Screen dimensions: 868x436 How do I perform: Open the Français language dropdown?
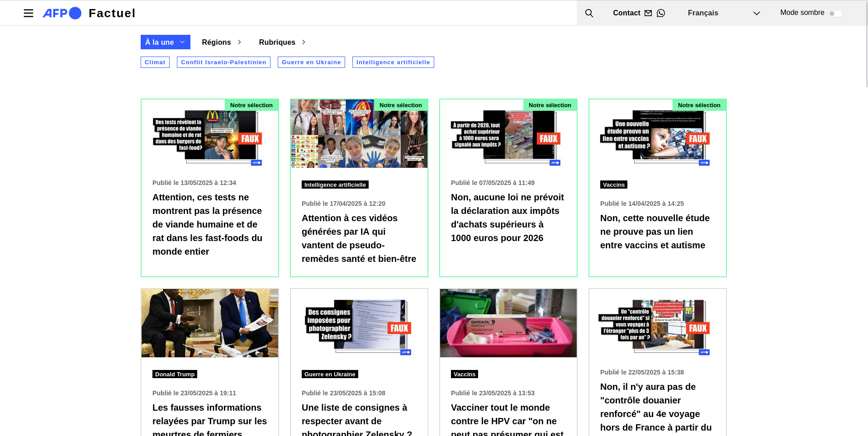point(723,13)
